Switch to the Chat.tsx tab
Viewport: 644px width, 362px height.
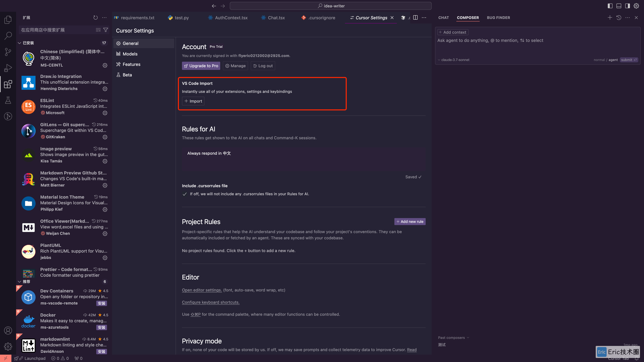tap(273, 17)
